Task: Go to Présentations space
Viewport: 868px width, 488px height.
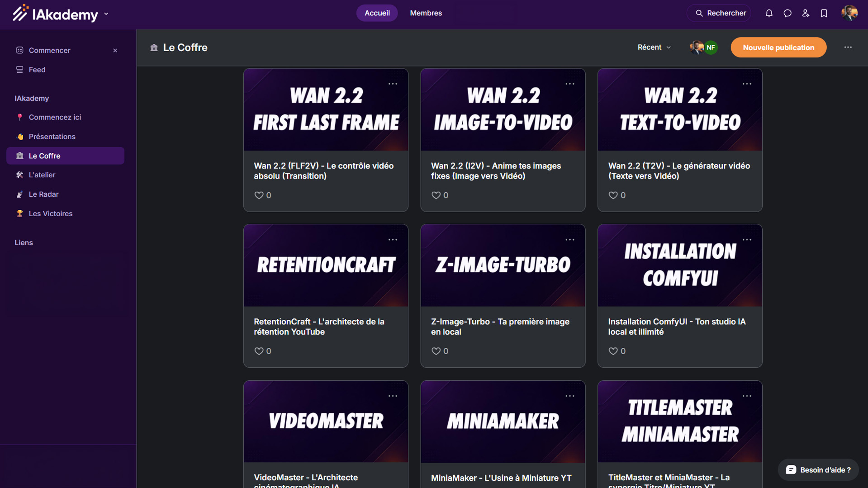Action: coord(65,137)
